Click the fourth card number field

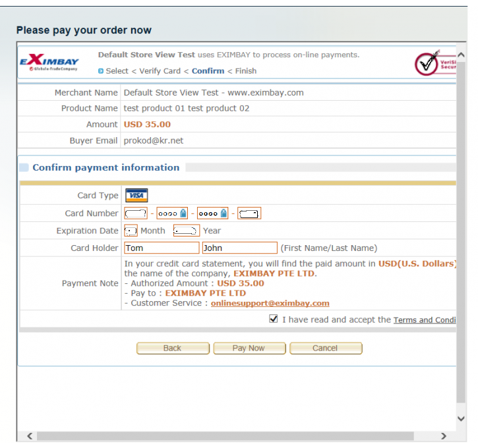point(249,213)
